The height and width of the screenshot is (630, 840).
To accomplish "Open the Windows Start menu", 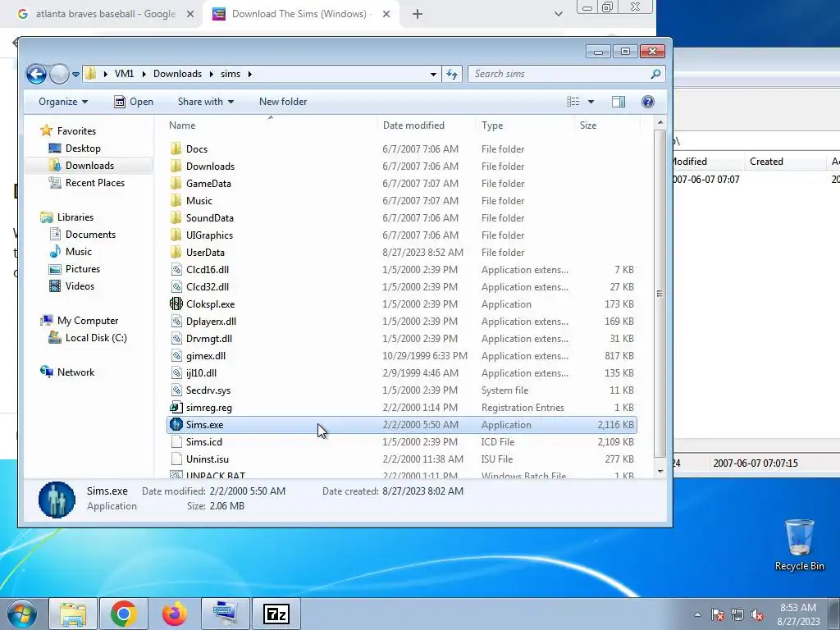I will (22, 614).
